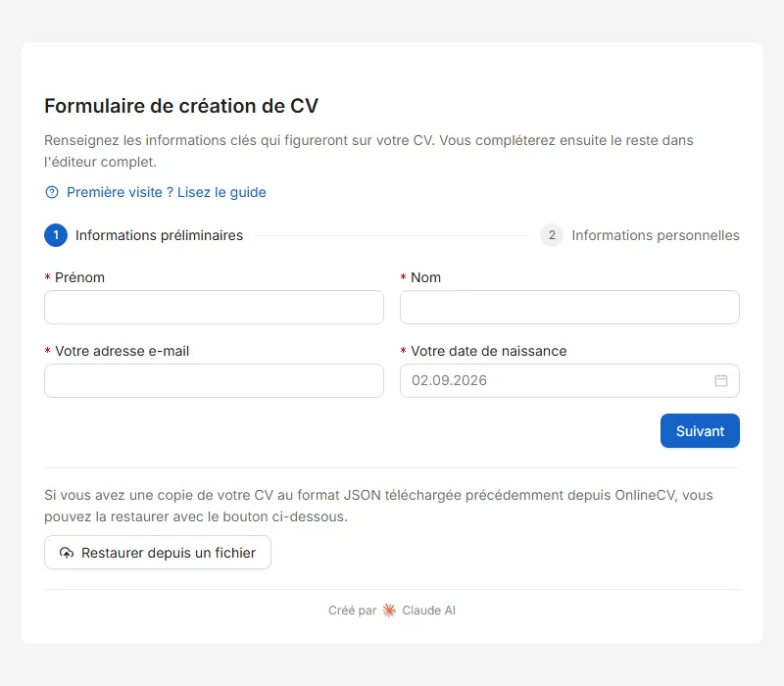Click the 'Créé par' footer text
The image size is (784, 686).
[x=353, y=611]
